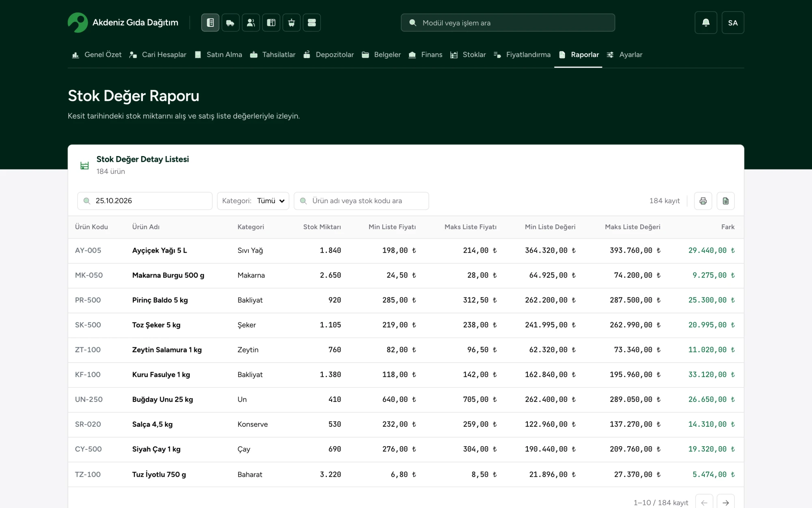Click product code UN-250

(89, 399)
